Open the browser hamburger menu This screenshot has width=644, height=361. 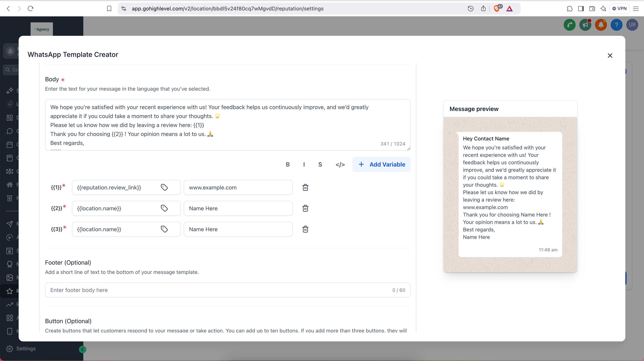click(x=636, y=9)
